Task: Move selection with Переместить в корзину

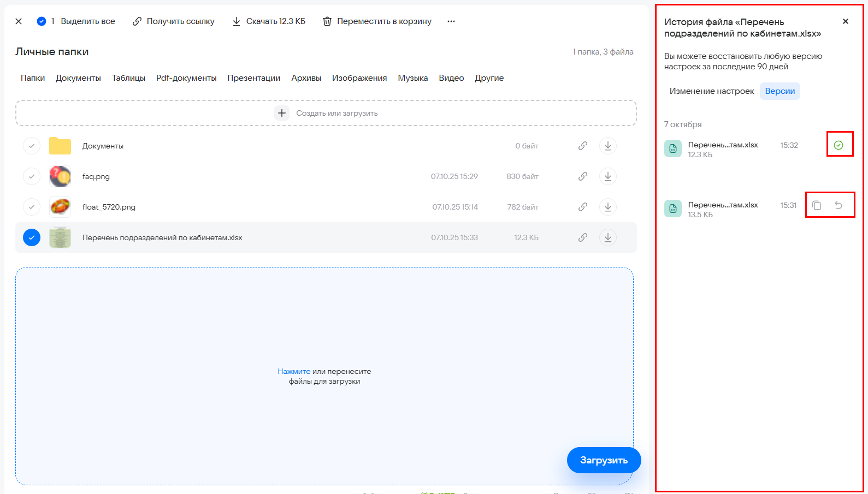Action: 377,21
